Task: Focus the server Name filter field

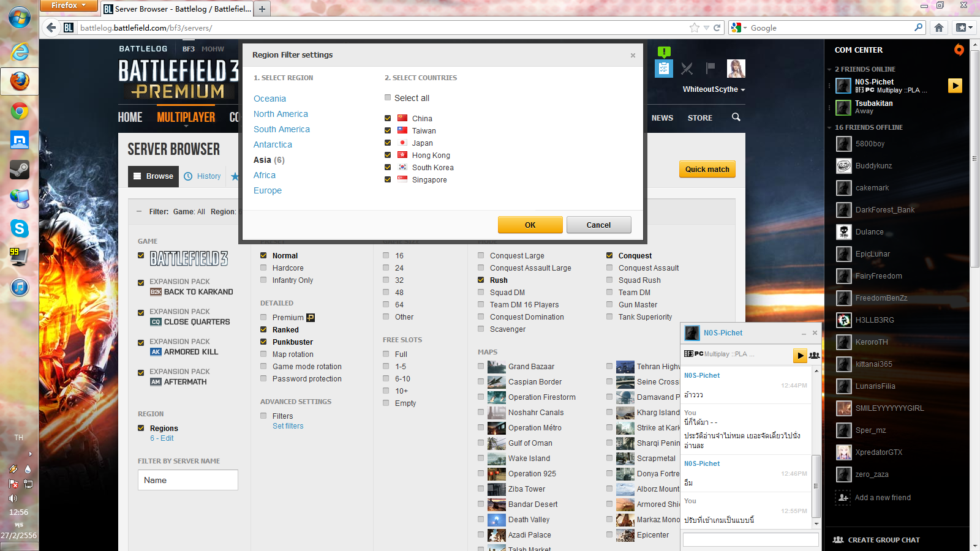Action: pyautogui.click(x=188, y=480)
